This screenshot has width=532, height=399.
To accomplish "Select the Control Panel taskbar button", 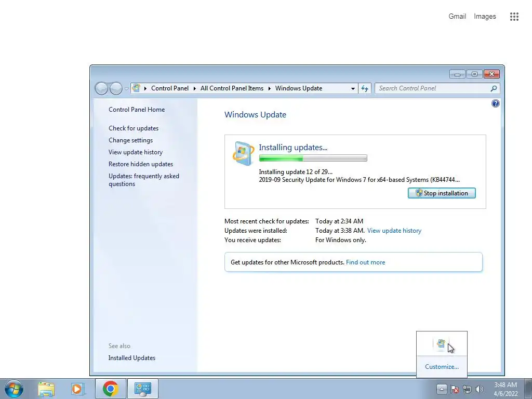I will (142, 389).
